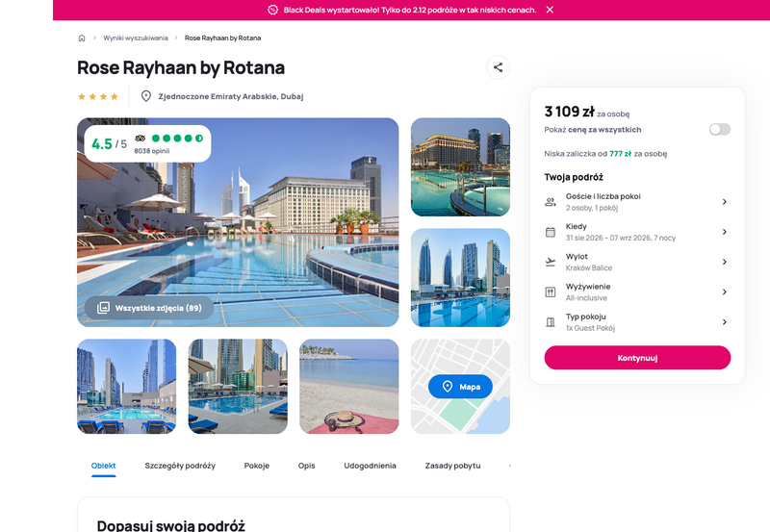Click the airplane icon next to Wylot

click(551, 262)
